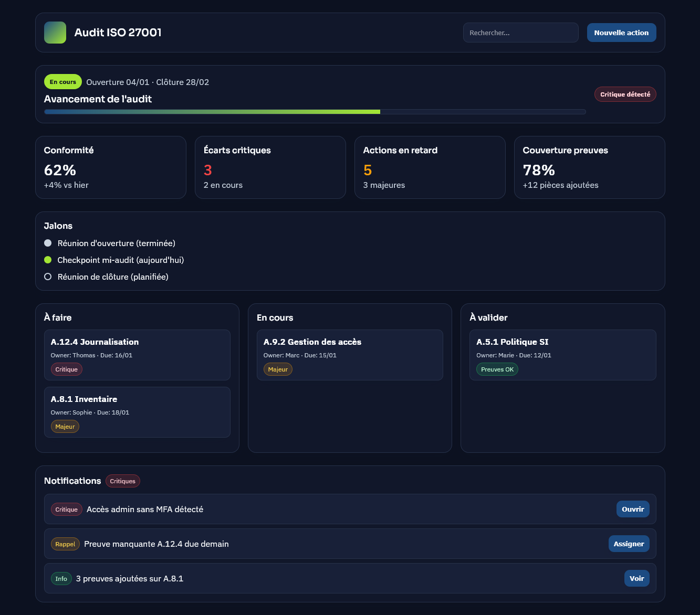
Task: Click Majeur tag on A.8.1 Inventaire
Action: [65, 427]
